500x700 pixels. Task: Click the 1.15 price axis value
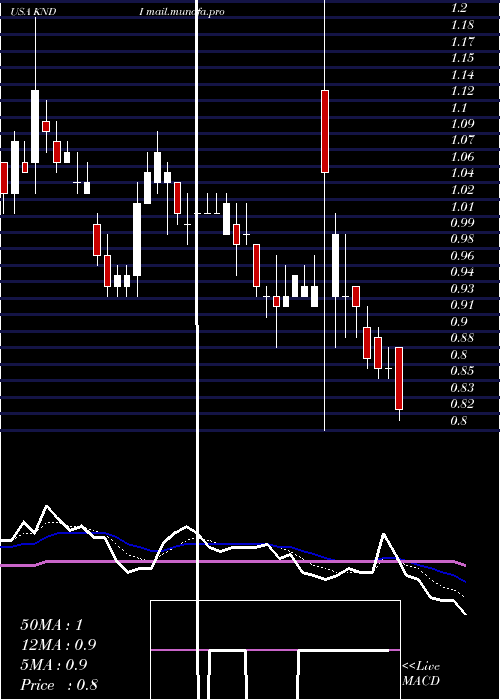462,58
